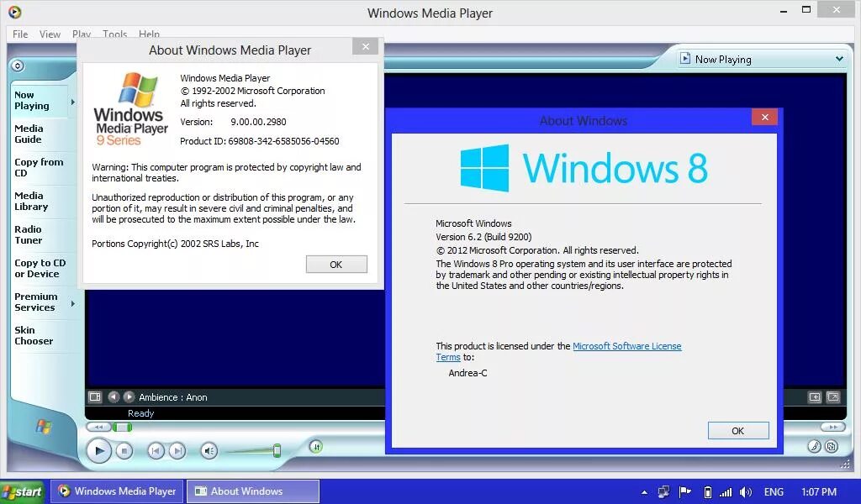This screenshot has height=504, width=861.
Task: Adjust the volume slider handle
Action: (x=277, y=451)
